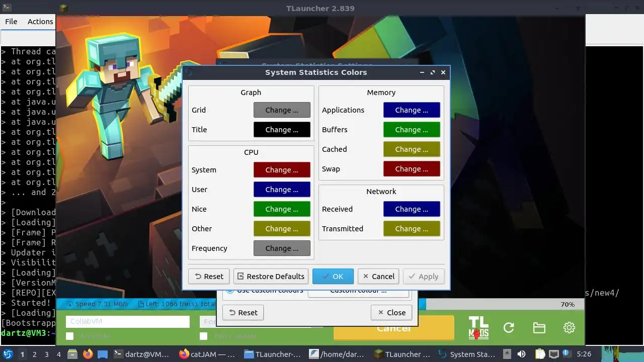Close the System Statistics Colors dialog
The height and width of the screenshot is (362, 644).
click(443, 72)
